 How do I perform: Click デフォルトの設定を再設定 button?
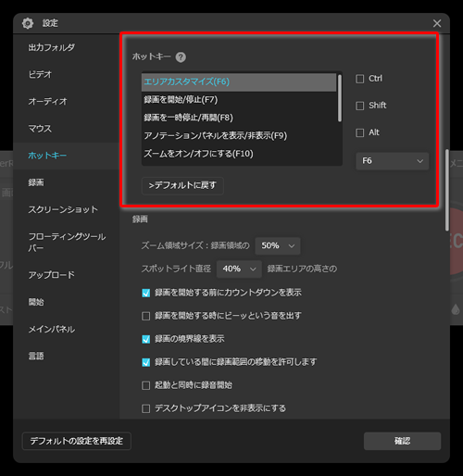click(x=77, y=441)
